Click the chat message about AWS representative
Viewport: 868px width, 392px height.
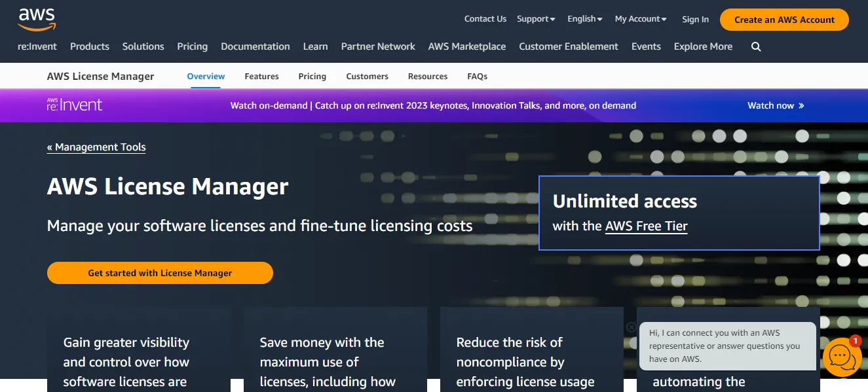[x=728, y=346]
